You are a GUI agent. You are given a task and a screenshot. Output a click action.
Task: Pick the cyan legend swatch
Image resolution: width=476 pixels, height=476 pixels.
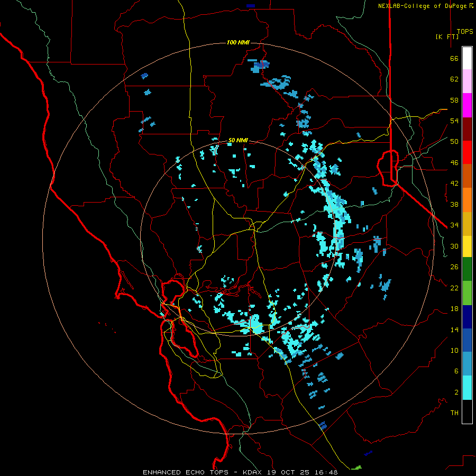coord(467,388)
